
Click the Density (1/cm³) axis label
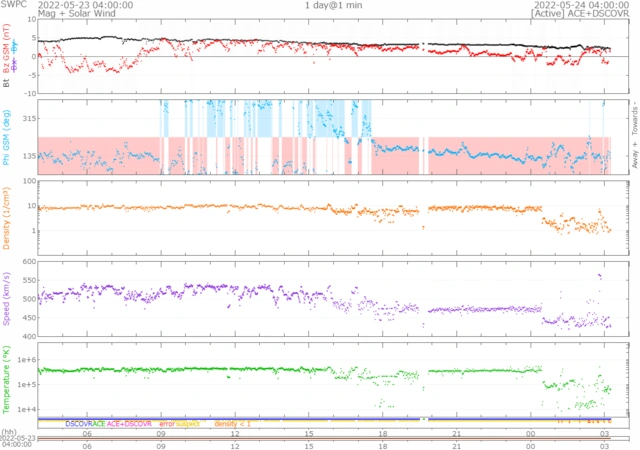tap(7, 223)
